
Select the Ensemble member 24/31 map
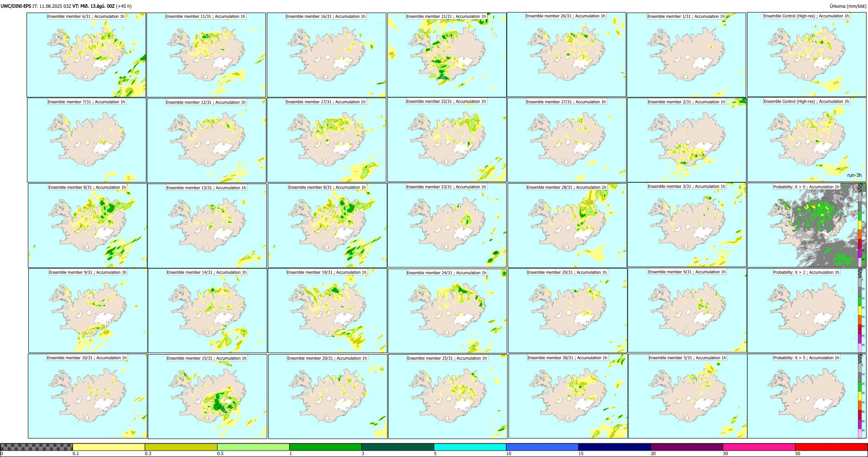pos(447,311)
